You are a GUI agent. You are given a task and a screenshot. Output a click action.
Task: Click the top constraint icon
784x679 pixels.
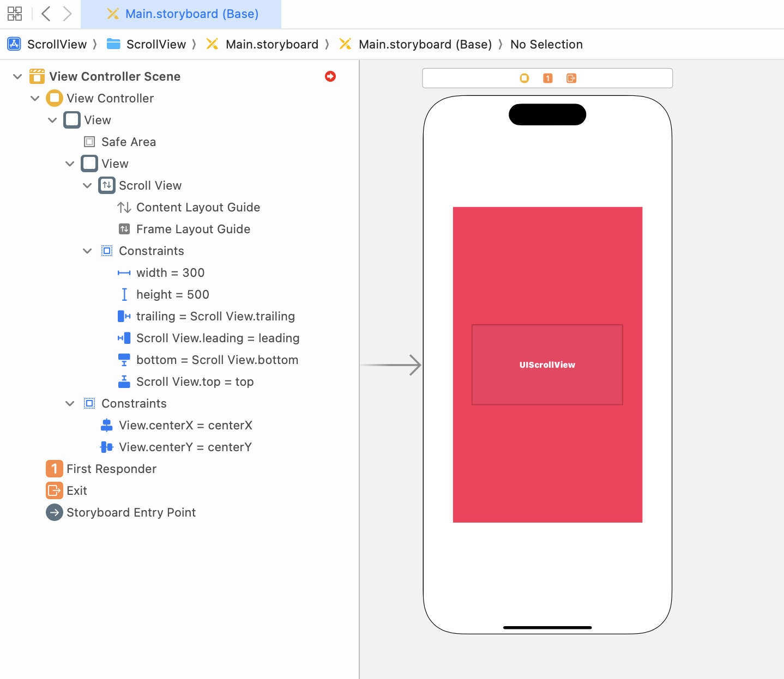coord(124,381)
